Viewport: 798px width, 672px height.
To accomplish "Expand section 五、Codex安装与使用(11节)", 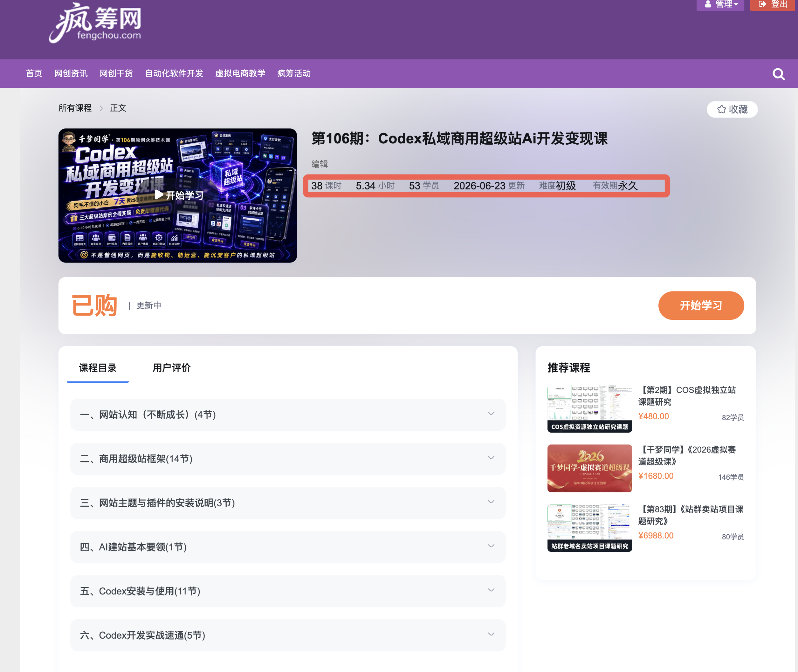I will coord(288,591).
